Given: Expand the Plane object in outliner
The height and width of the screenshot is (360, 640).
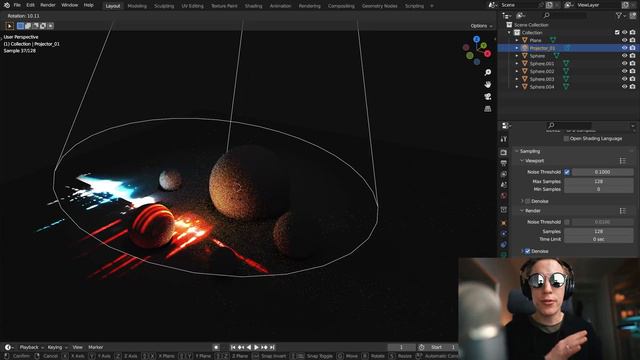Looking at the screenshot, I should click(x=517, y=40).
